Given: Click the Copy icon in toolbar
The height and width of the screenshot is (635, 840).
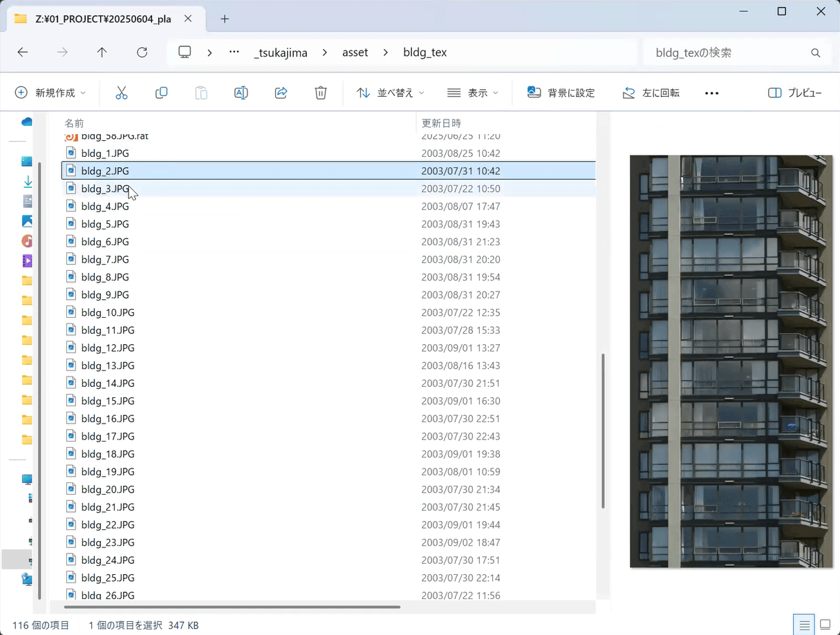Looking at the screenshot, I should pos(162,93).
